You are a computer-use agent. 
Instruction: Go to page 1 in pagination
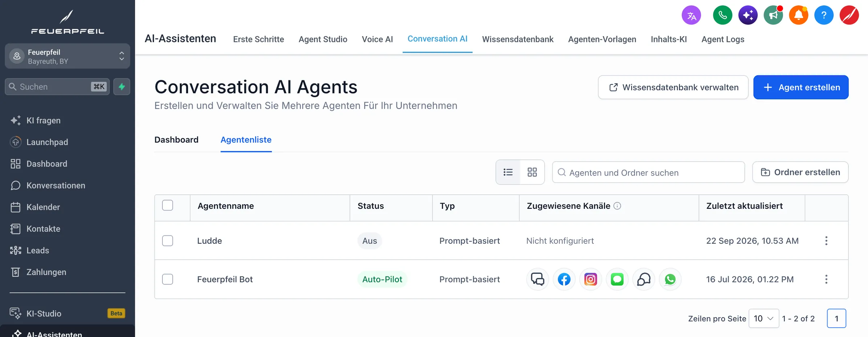836,318
